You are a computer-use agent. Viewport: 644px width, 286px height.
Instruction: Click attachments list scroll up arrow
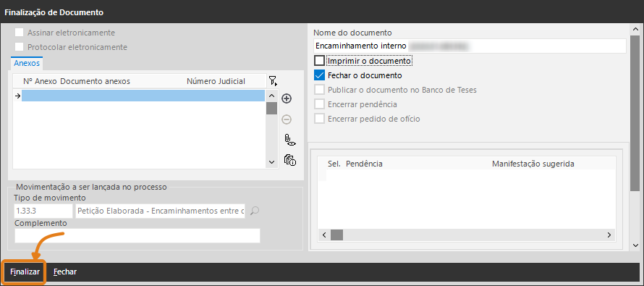coord(271,96)
